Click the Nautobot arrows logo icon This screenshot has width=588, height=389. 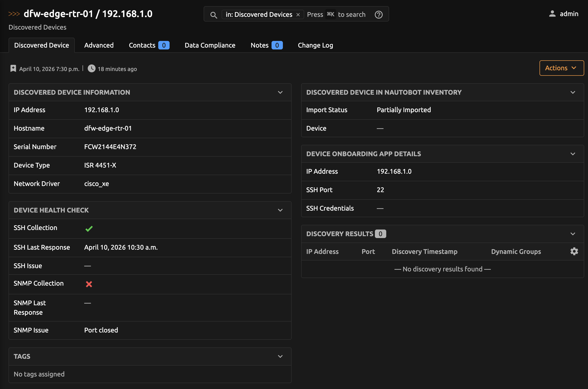click(x=14, y=14)
